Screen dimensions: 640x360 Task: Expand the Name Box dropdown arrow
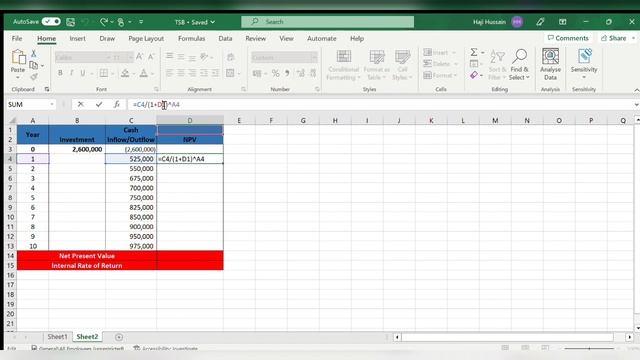point(52,104)
